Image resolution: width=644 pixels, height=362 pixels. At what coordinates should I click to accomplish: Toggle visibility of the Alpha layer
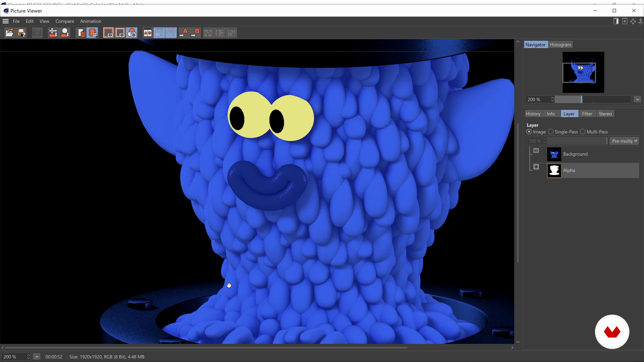point(536,167)
